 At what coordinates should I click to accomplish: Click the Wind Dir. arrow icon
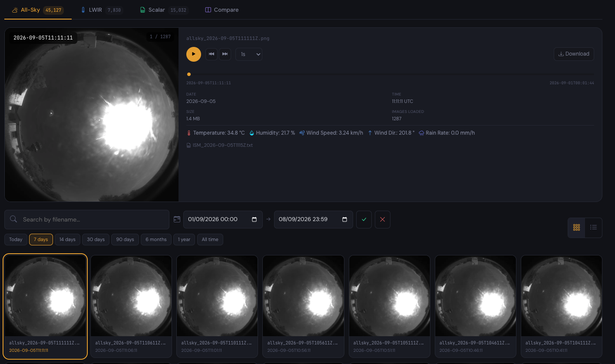[370, 133]
